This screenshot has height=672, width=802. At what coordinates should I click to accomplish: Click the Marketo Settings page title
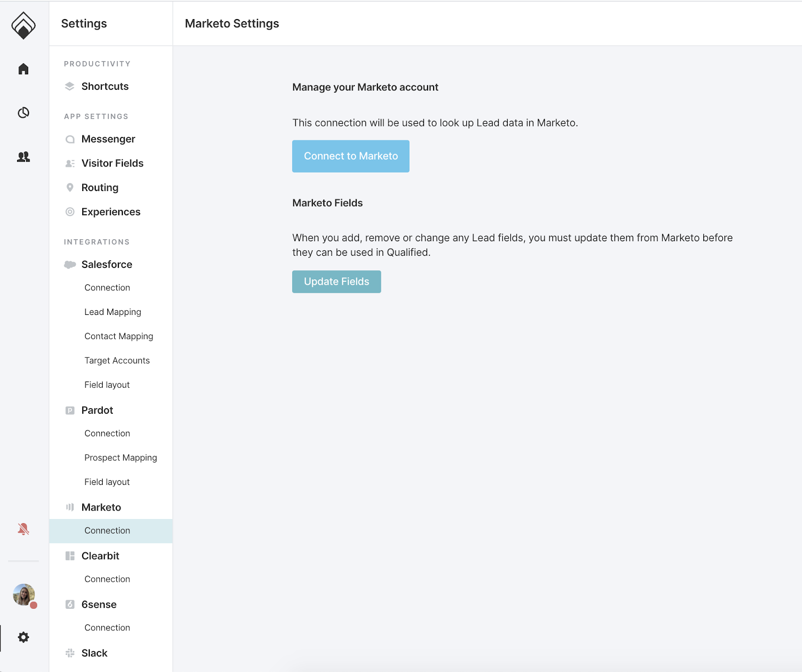232,24
